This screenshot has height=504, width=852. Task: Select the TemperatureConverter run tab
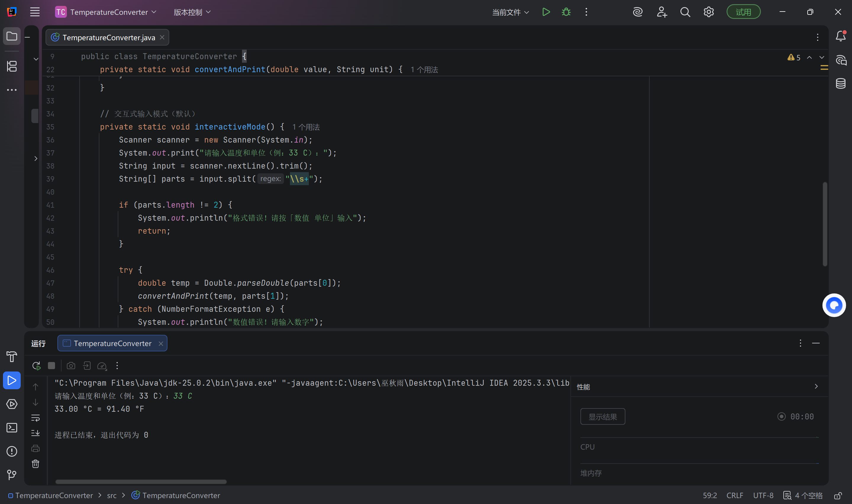point(112,343)
